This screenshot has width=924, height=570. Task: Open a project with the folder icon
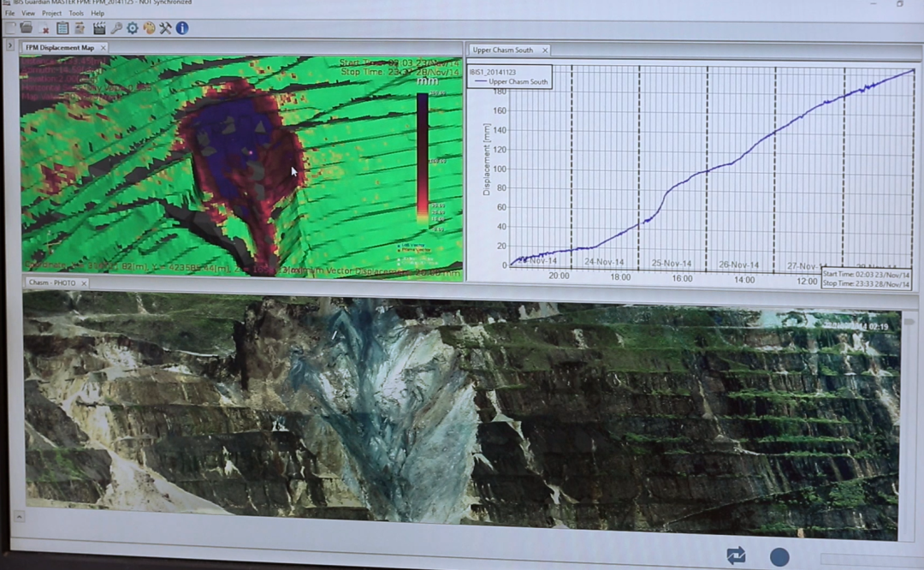26,27
